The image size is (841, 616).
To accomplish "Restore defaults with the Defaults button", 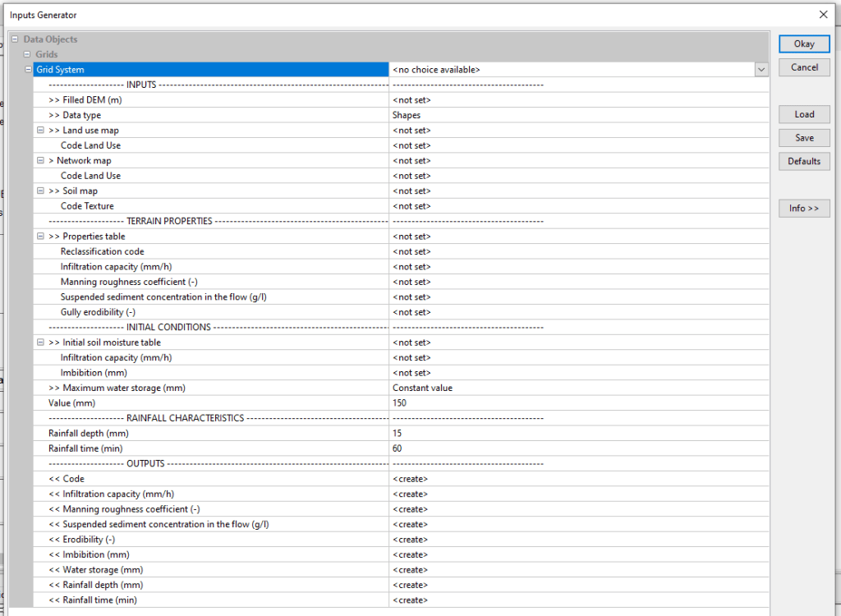I will pos(804,161).
